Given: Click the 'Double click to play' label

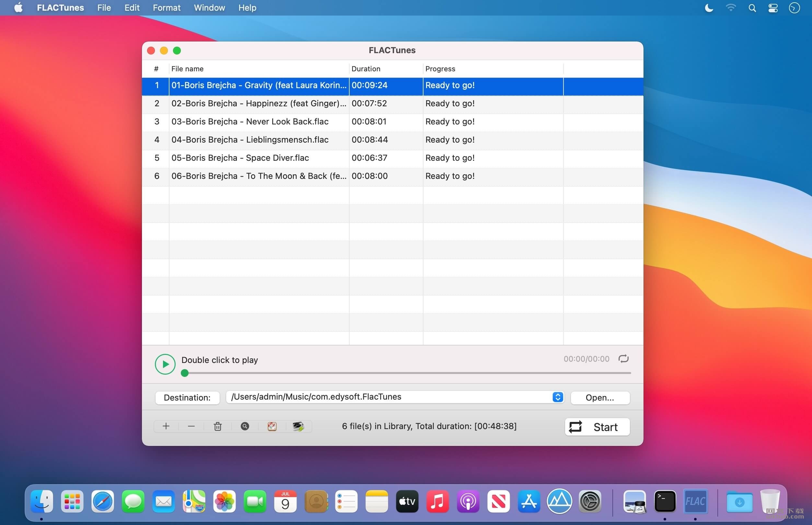Looking at the screenshot, I should pyautogui.click(x=219, y=360).
